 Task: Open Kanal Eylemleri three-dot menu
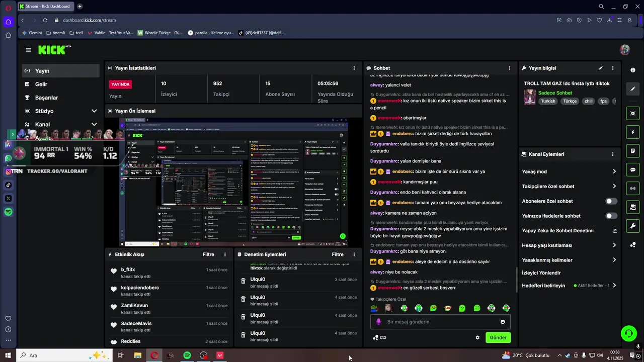point(612,154)
